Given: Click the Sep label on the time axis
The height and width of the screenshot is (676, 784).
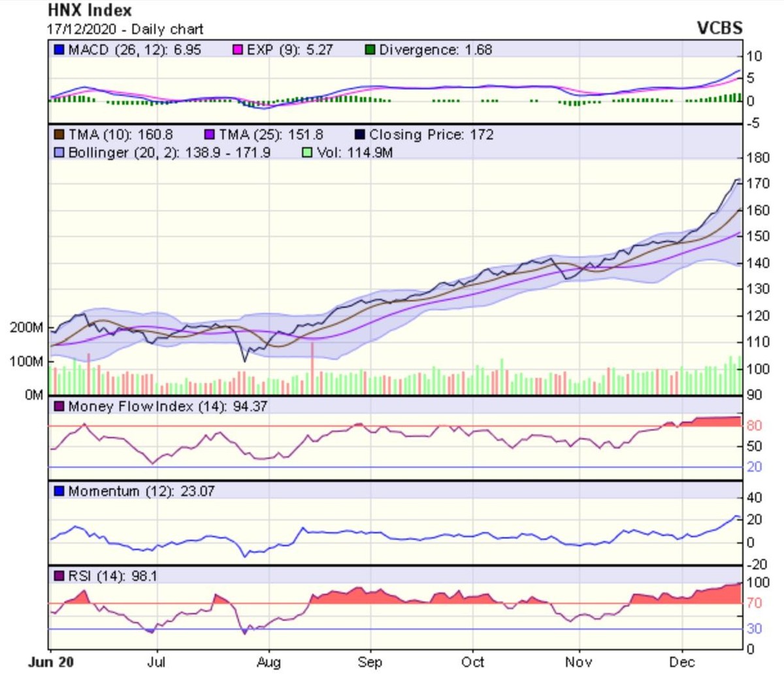Looking at the screenshot, I should [x=370, y=662].
